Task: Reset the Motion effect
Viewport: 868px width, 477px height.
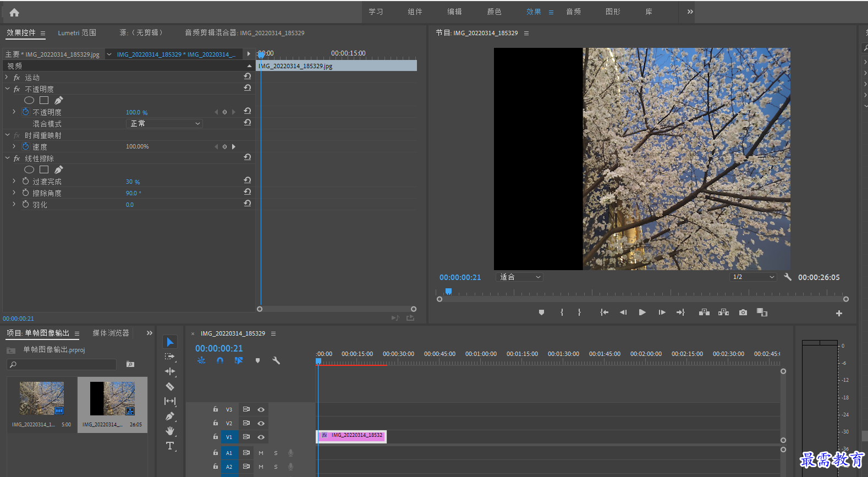Action: tap(248, 76)
